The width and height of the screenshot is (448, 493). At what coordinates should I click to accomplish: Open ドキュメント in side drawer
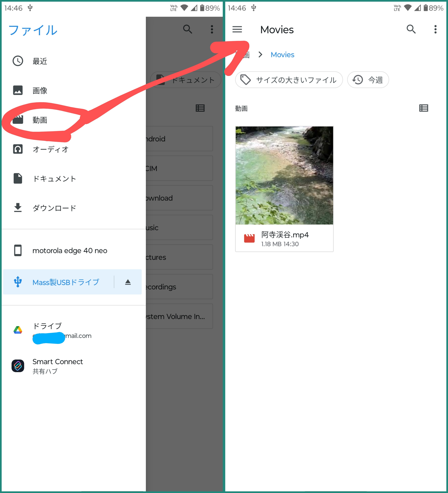(54, 178)
